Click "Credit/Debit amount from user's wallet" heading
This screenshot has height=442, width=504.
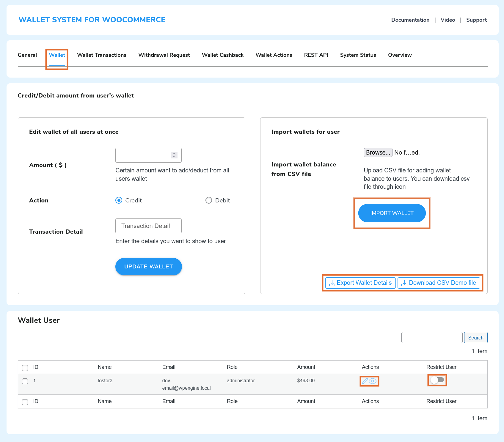pyautogui.click(x=76, y=95)
